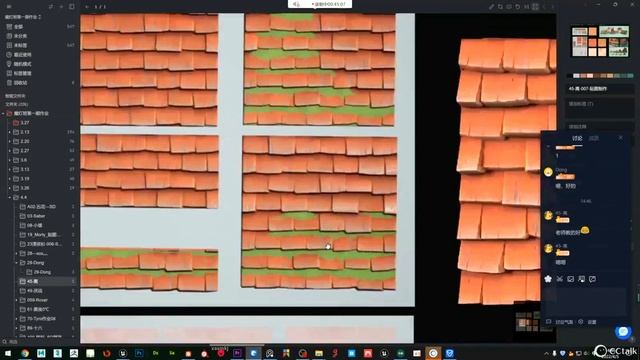Click the search icon at sidebar bottom
This screenshot has width=640, height=360.
(x=5, y=342)
